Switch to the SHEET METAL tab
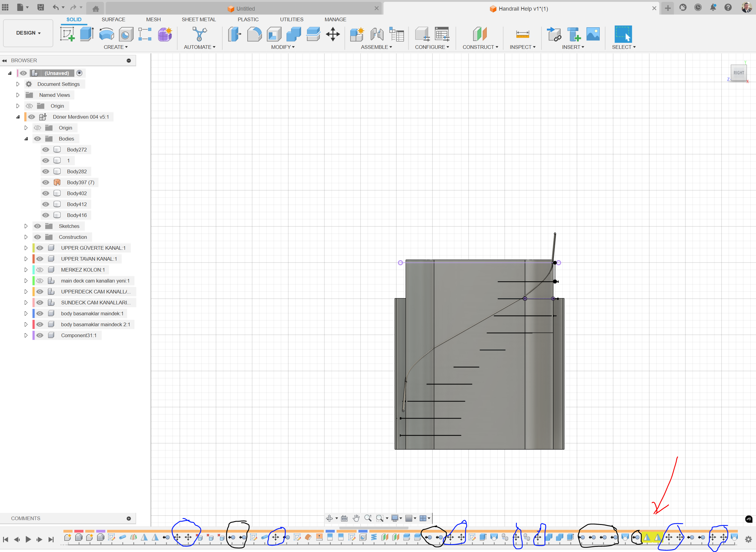 click(199, 19)
